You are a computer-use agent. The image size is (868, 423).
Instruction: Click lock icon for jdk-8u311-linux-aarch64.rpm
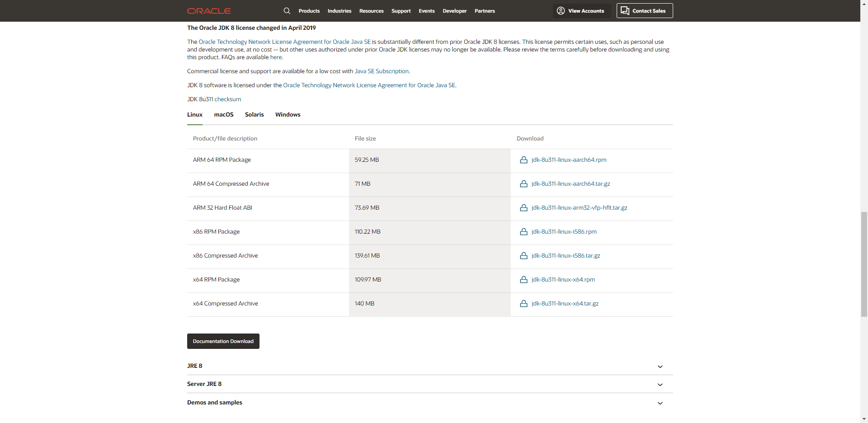[524, 160]
